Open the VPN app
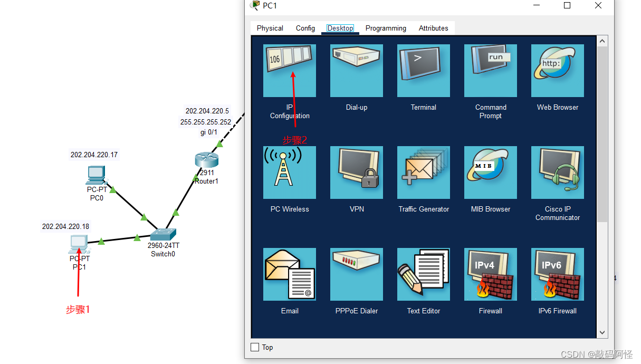The image size is (641, 364). point(357,173)
